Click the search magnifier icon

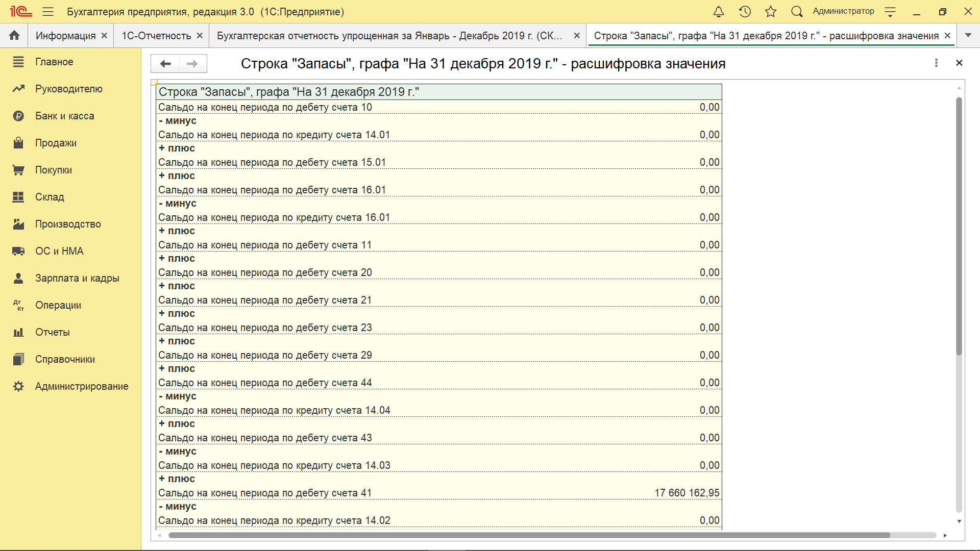(x=797, y=11)
